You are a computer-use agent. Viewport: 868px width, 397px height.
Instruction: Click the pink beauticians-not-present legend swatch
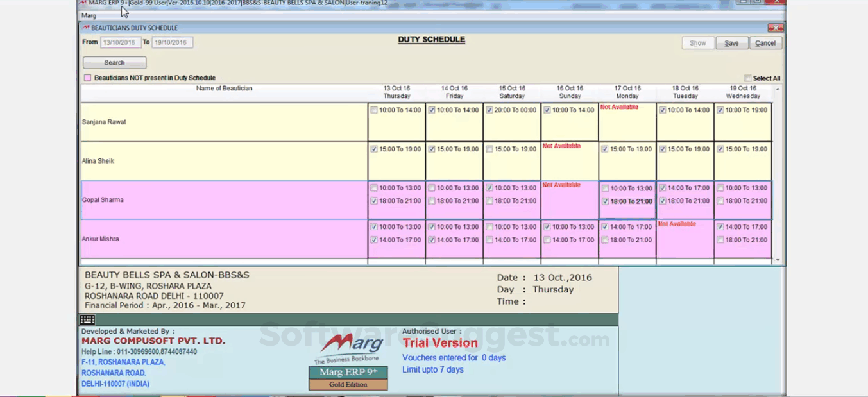tap(88, 78)
